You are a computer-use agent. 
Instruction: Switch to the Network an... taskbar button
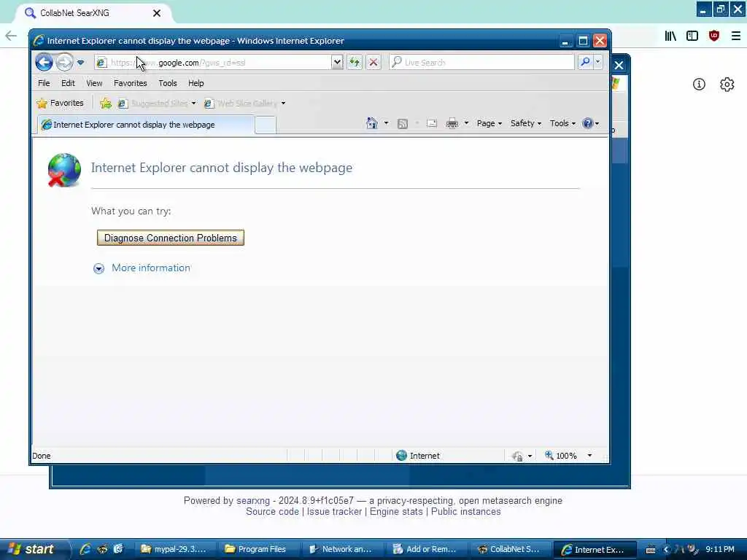[343, 549]
